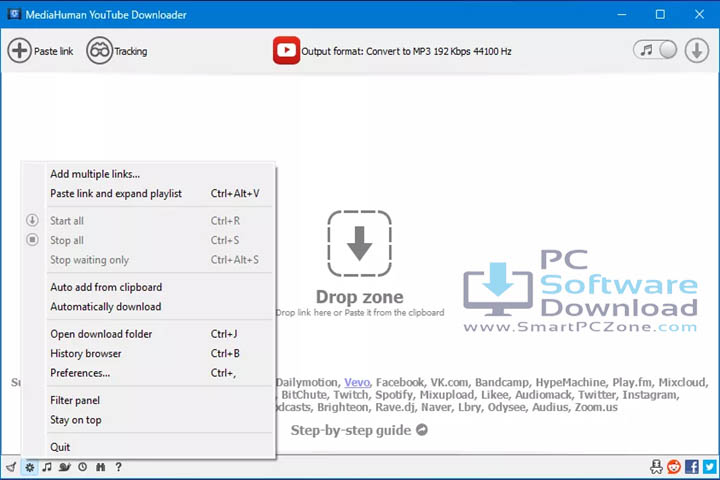Maximize the MediaHuman window
720x480 pixels.
[x=660, y=14]
